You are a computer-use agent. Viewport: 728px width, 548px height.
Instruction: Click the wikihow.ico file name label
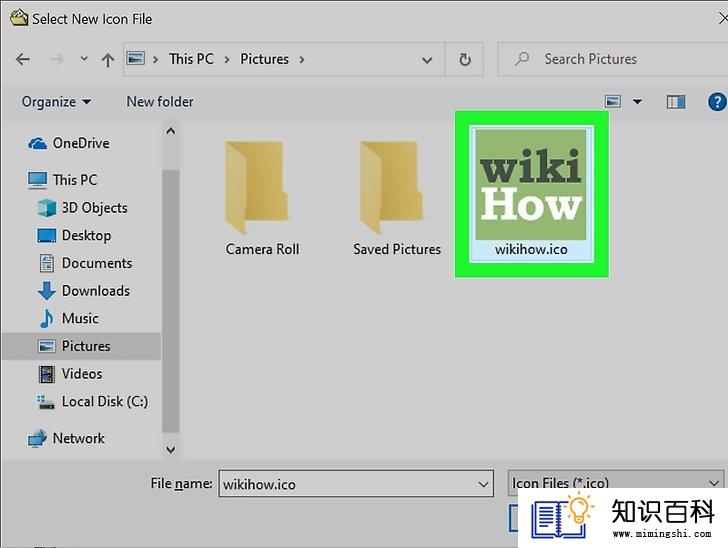coord(531,250)
